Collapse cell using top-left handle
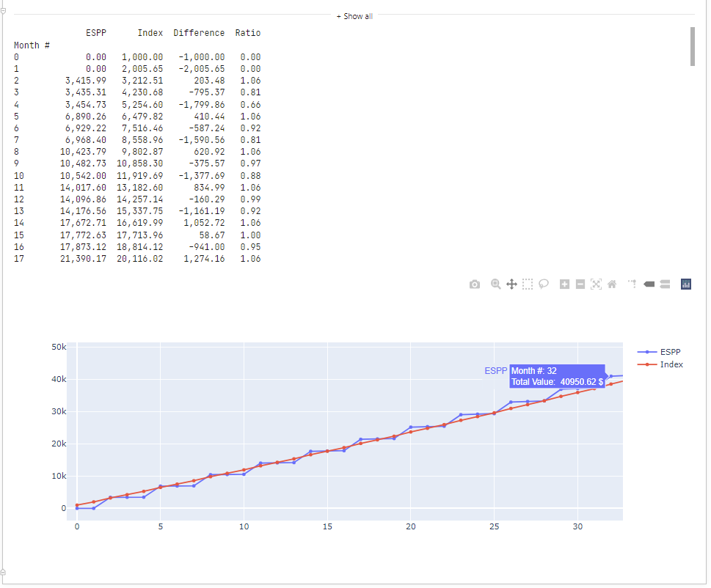Screen dimensions: 711x588 click(3, 11)
